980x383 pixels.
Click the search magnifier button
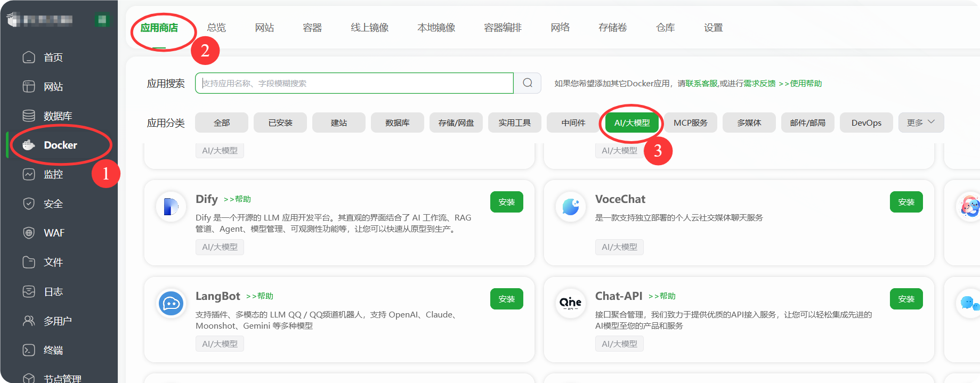point(528,83)
